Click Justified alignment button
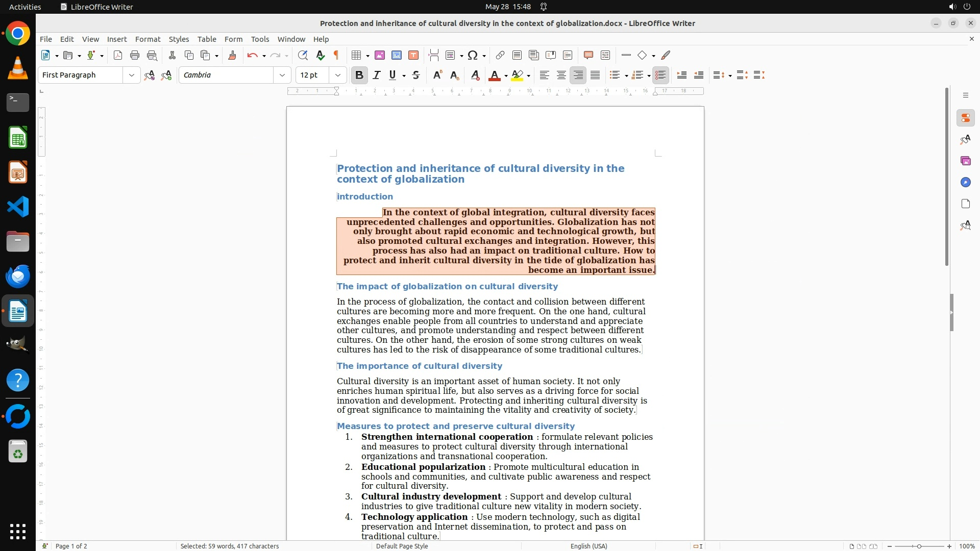Viewport: 980px width, 551px height. [595, 76]
